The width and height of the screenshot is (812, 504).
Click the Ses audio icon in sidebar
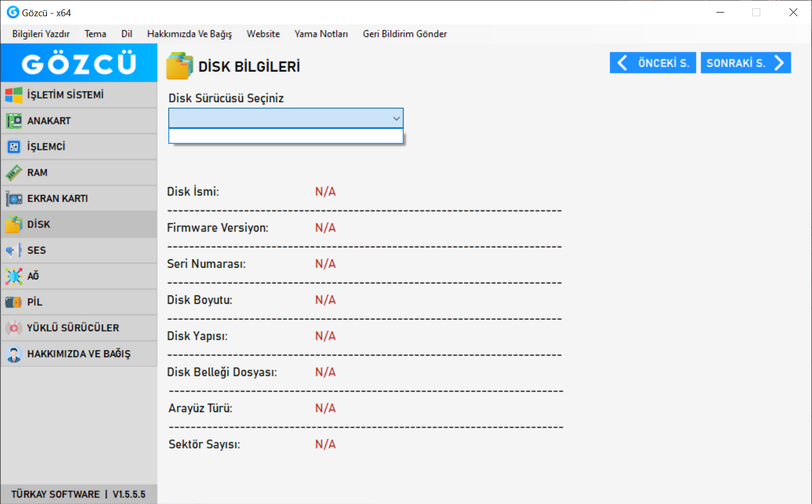(x=14, y=250)
